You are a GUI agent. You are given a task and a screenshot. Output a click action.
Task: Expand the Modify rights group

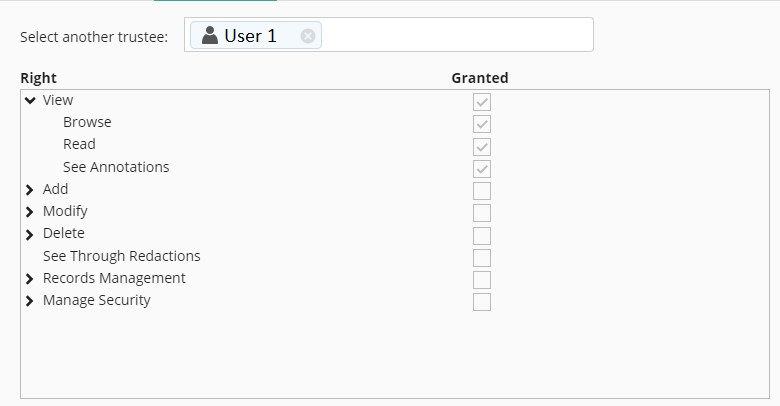(x=30, y=212)
